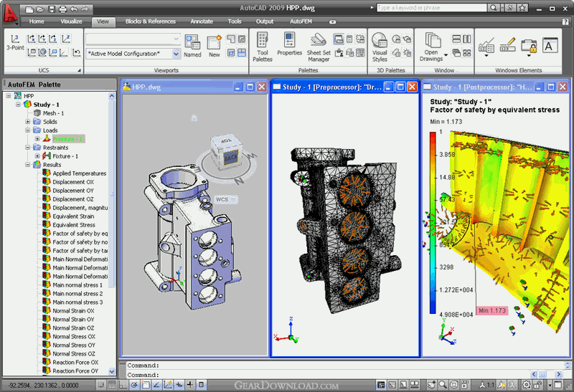Click the Save icon in quick access toolbar

pyautogui.click(x=52, y=9)
